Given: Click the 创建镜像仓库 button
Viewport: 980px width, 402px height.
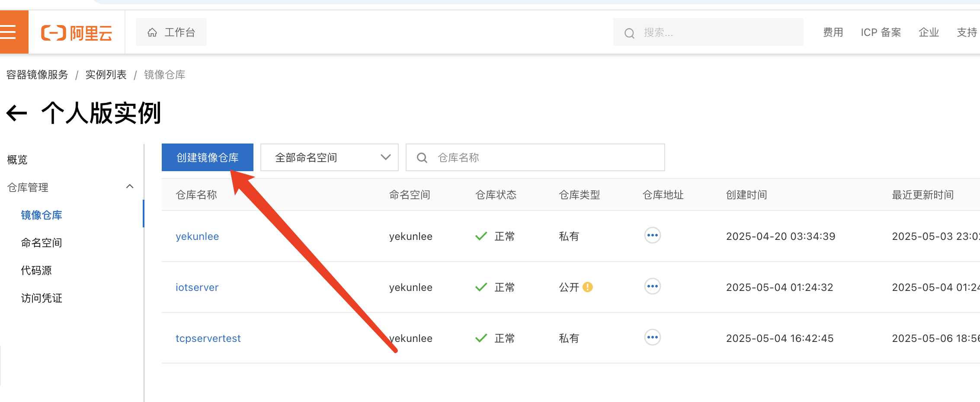Looking at the screenshot, I should (x=207, y=157).
